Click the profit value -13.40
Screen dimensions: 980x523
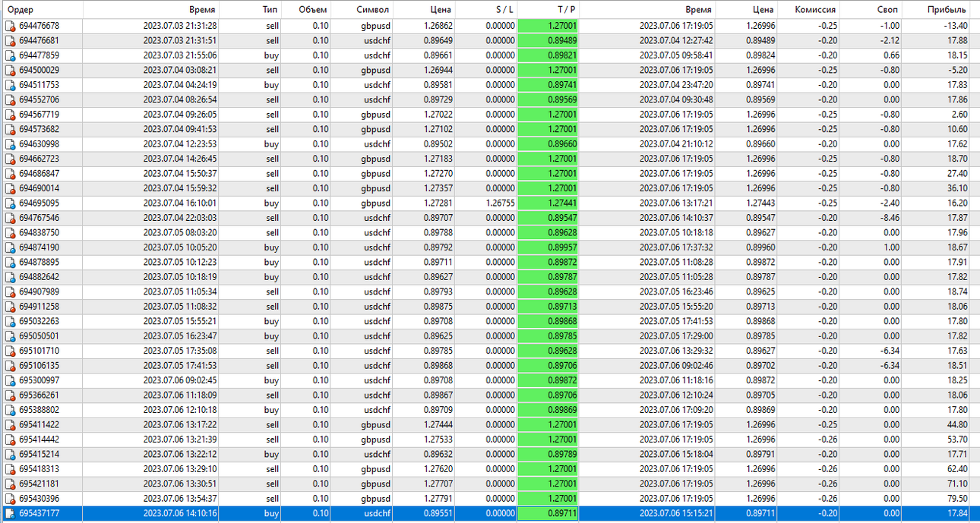click(954, 26)
